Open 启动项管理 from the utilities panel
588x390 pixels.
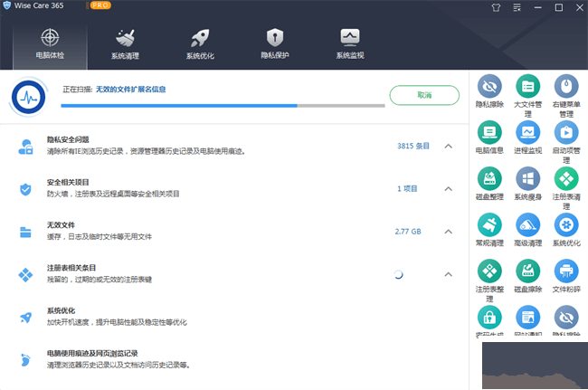(566, 134)
